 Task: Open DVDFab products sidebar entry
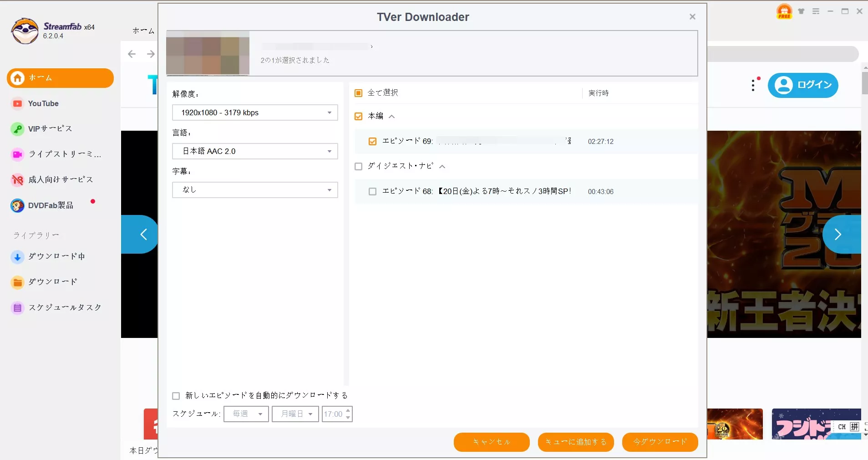42,205
